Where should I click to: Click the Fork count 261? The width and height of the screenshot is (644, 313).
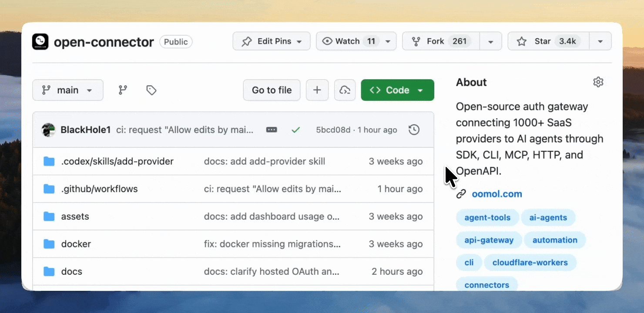click(x=460, y=41)
